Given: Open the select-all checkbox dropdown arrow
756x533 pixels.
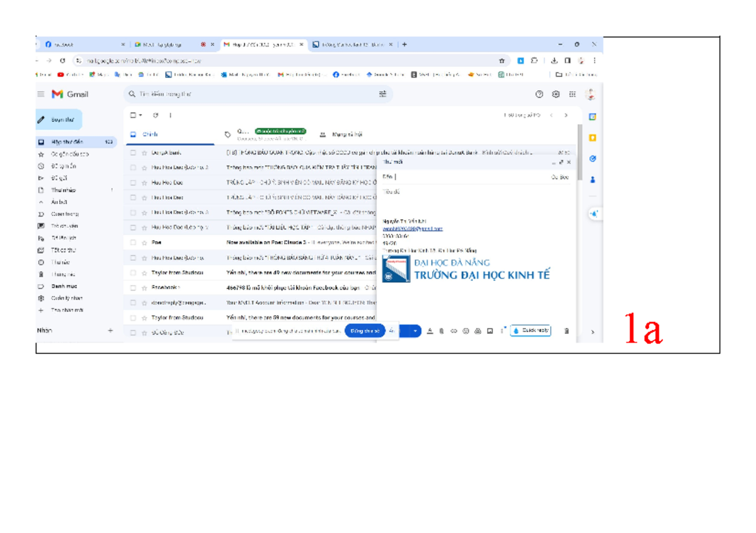Looking at the screenshot, I should coord(140,115).
